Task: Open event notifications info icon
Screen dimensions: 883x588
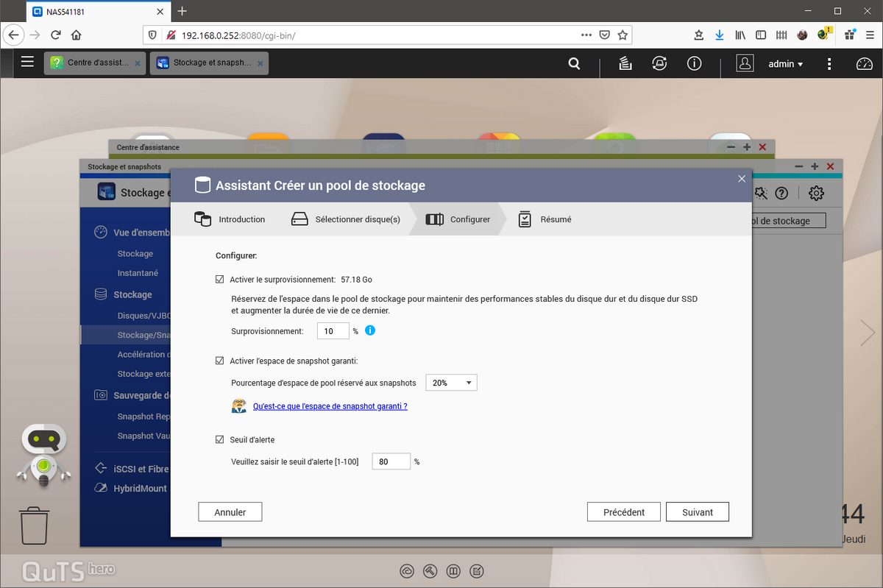Action: [694, 63]
